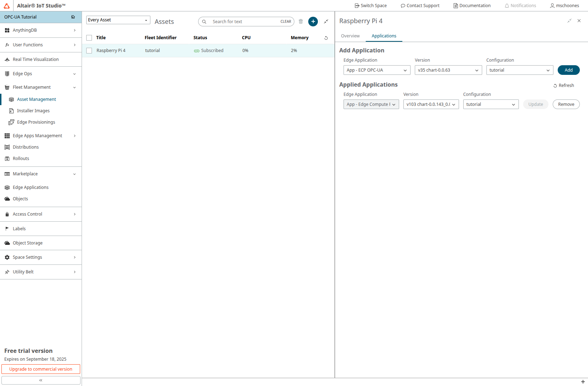The height and width of the screenshot is (386, 588).
Task: Click the Fleet Management icon
Action: 7,87
